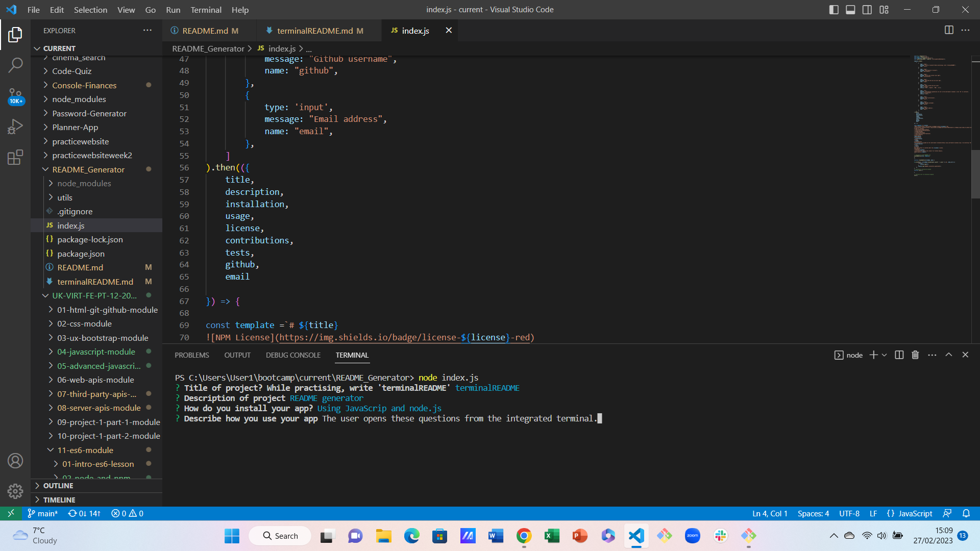Open package.json in the explorer
This screenshot has width=980, height=551.
(96, 254)
